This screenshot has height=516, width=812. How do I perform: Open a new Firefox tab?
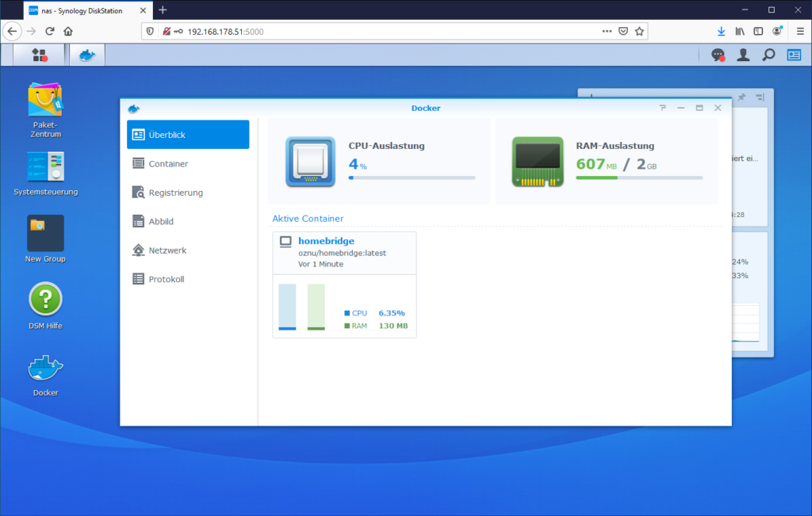163,10
